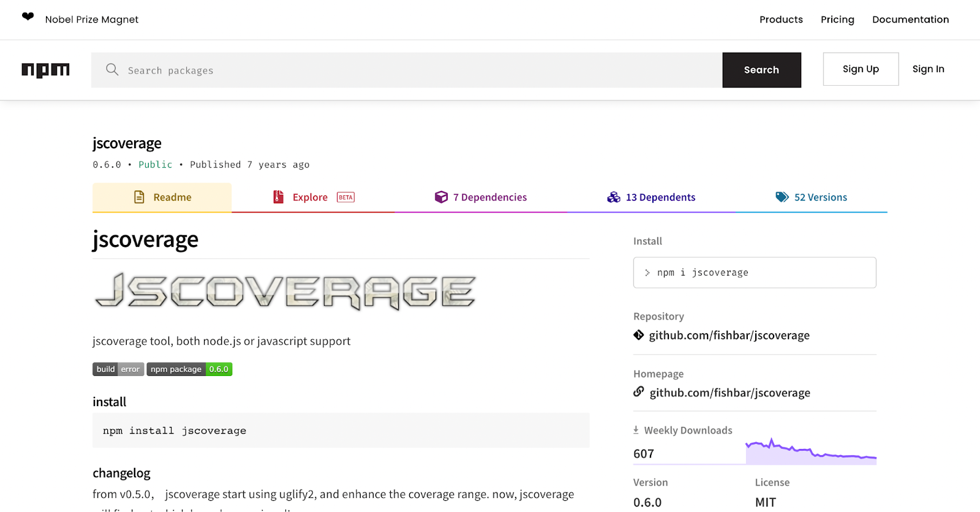Click the Sign Up button
Viewport: 980px width, 512px height.
[x=861, y=69]
